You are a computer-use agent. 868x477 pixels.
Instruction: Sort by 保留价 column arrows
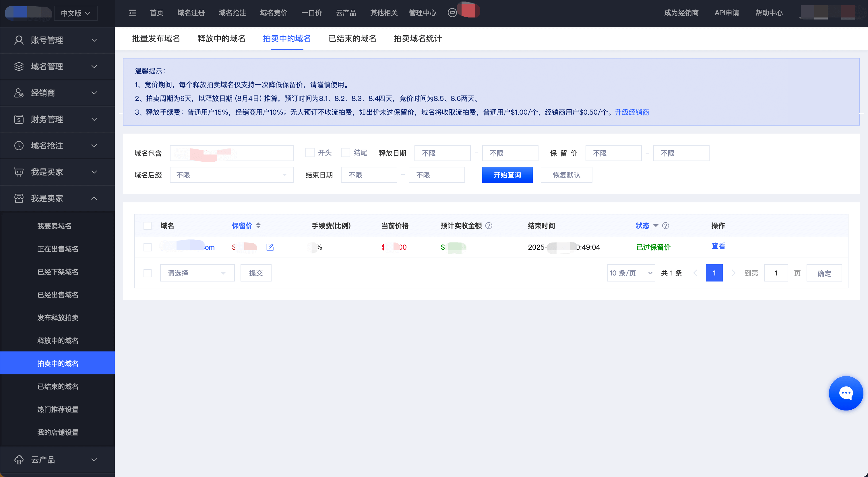coord(258,226)
